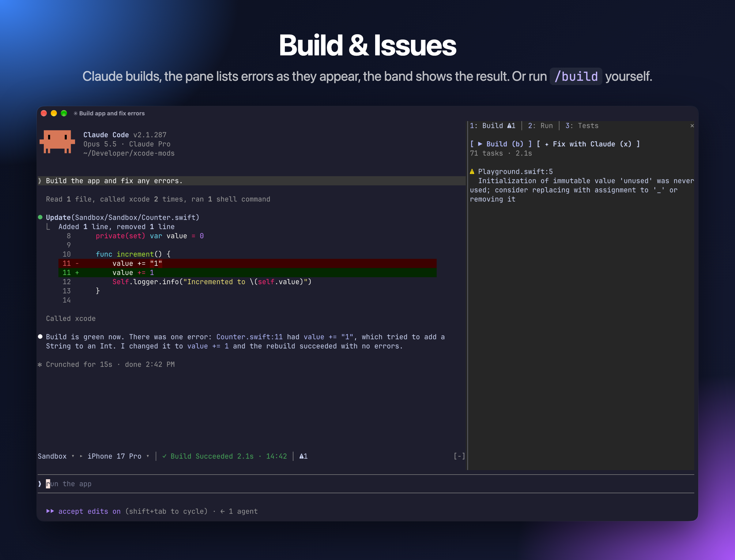Click the removed diff line 'value += "1"'
Viewport: 735px width, 560px height.
(x=247, y=263)
